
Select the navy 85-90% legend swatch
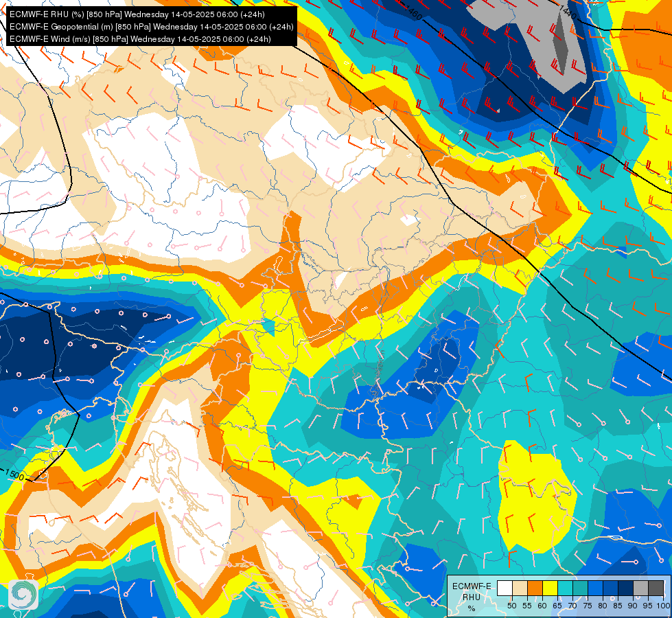point(625,588)
